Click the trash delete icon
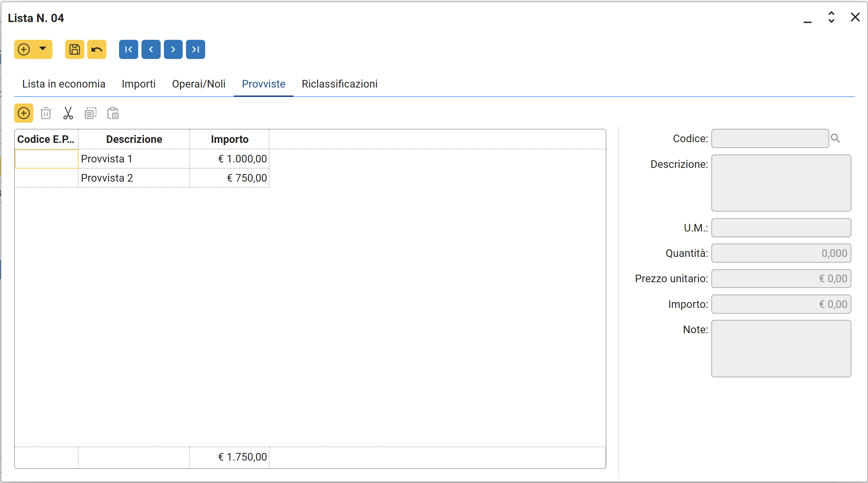 [46, 113]
